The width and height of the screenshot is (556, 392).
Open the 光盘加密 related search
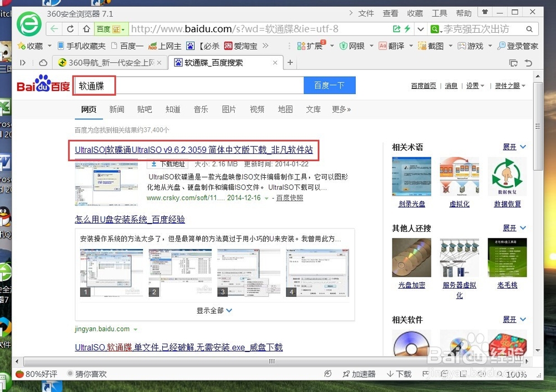point(411,285)
